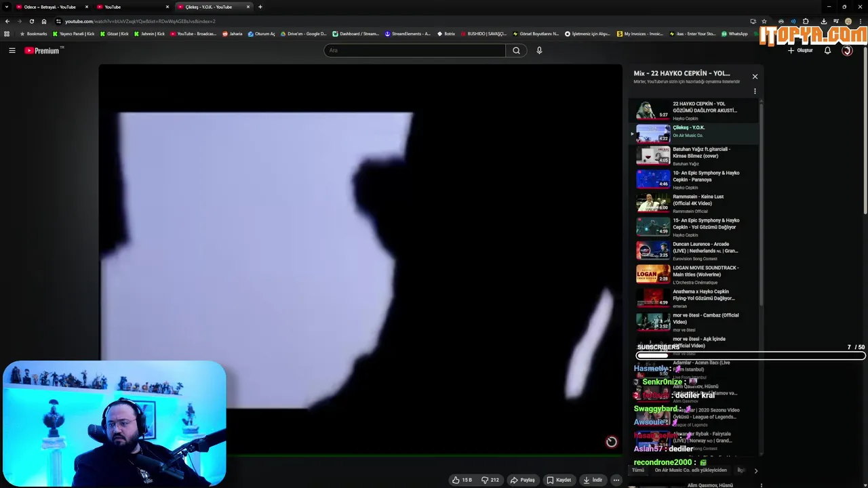
Task: Open Jahrein | Kick bookmark
Action: (150, 34)
